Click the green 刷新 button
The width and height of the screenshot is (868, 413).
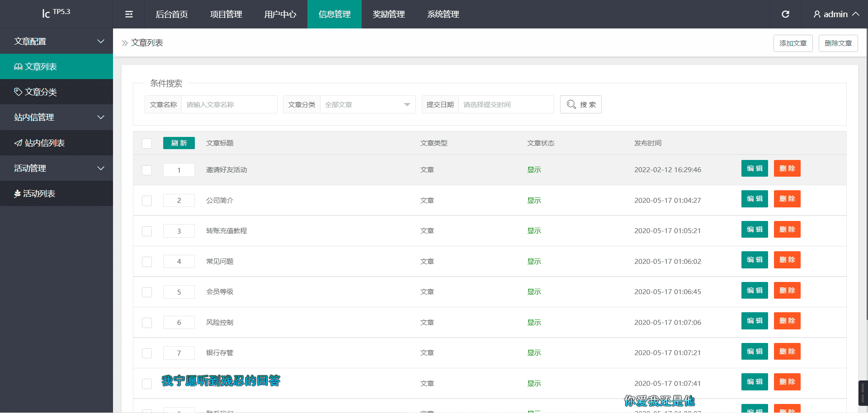(179, 143)
